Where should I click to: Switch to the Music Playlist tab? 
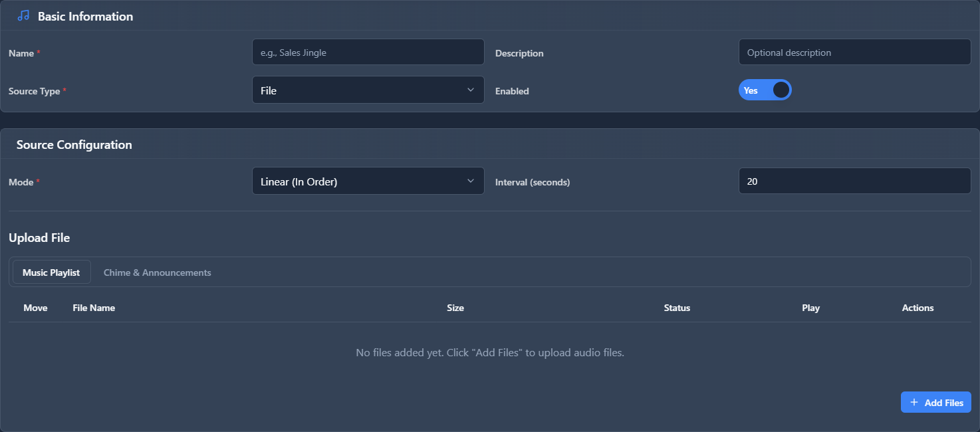[51, 272]
